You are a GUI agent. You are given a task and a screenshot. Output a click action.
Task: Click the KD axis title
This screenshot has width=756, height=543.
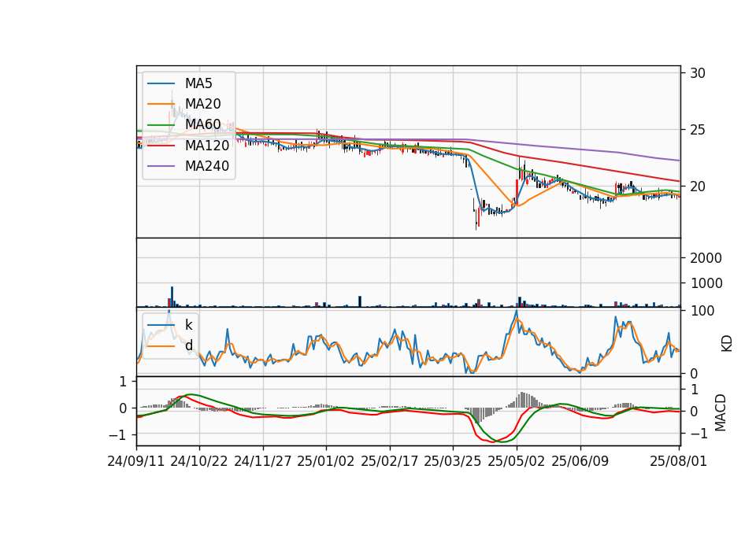pyautogui.click(x=727, y=344)
